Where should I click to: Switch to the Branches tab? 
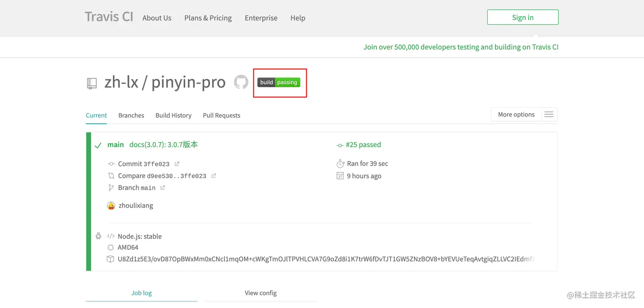[131, 115]
